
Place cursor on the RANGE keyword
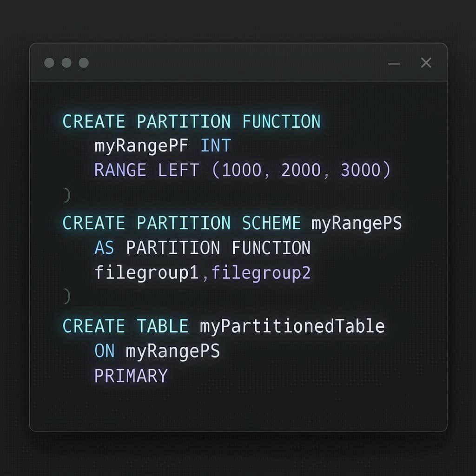(121, 171)
